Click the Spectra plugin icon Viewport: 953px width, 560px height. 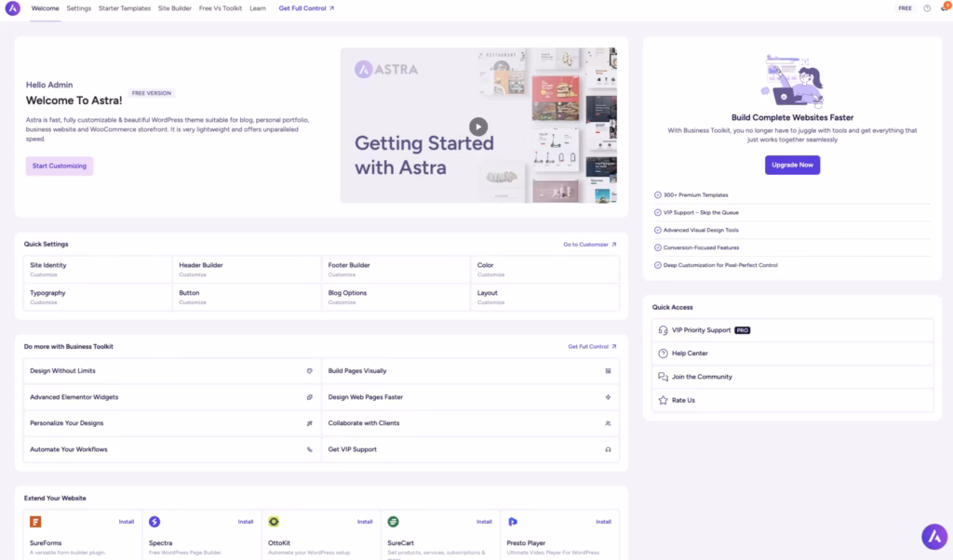pyautogui.click(x=154, y=522)
